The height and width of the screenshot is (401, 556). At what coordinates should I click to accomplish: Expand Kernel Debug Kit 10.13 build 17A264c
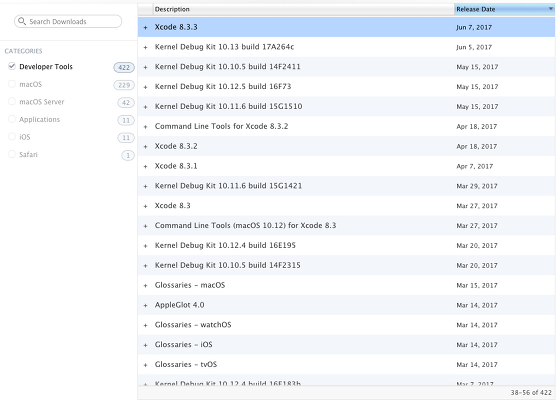pyautogui.click(x=145, y=47)
